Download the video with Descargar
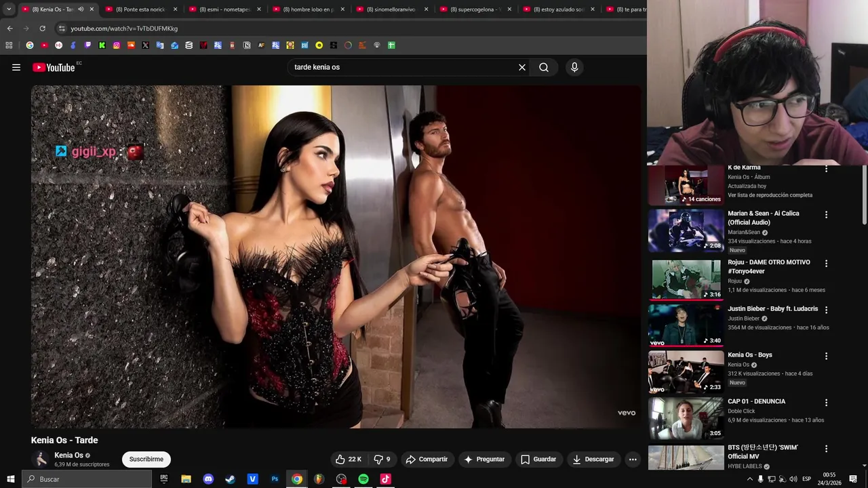The width and height of the screenshot is (868, 488). [593, 459]
